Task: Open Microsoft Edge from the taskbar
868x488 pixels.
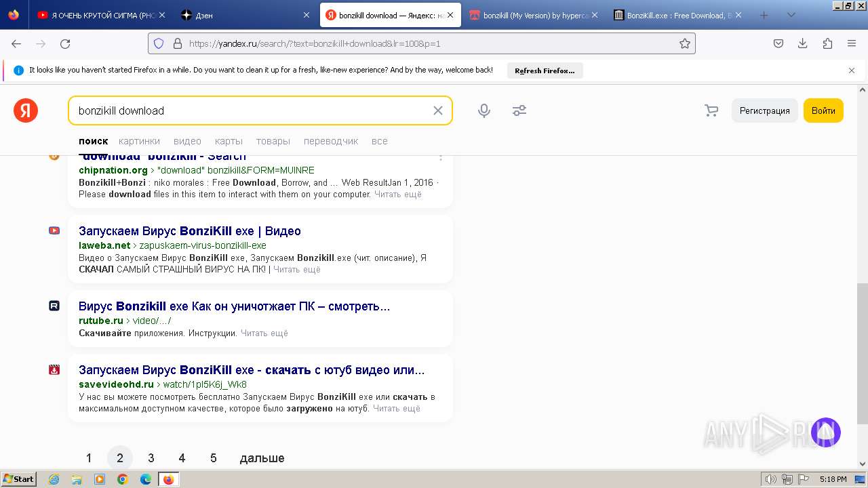Action: (x=146, y=479)
